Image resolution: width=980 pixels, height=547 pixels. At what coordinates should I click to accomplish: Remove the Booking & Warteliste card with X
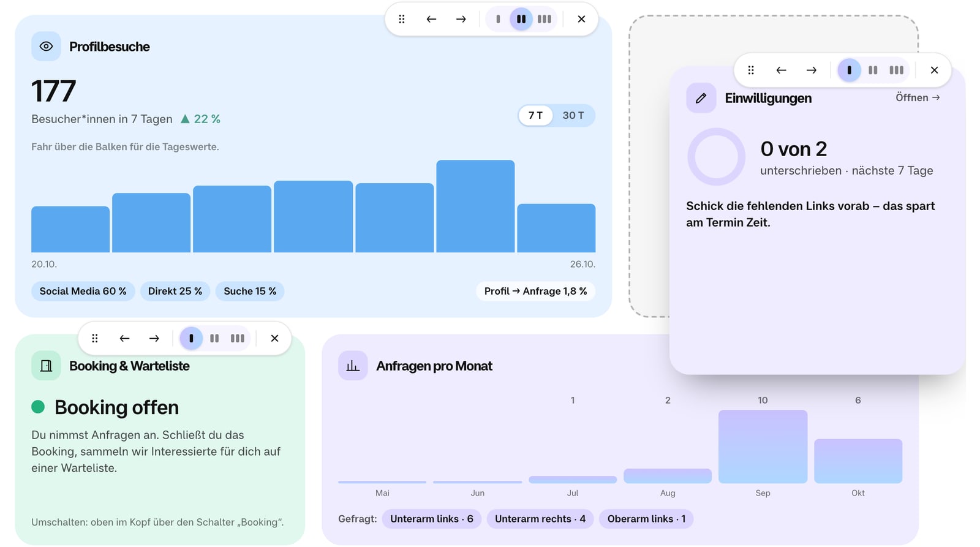(x=274, y=338)
